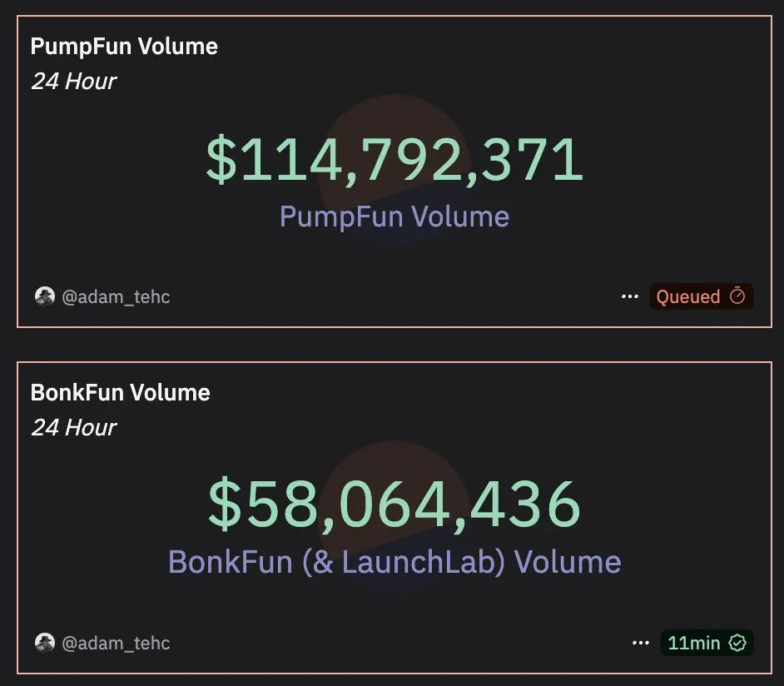Click the purple PumpFun Volume counter label
This screenshot has height=686, width=784.
394,217
